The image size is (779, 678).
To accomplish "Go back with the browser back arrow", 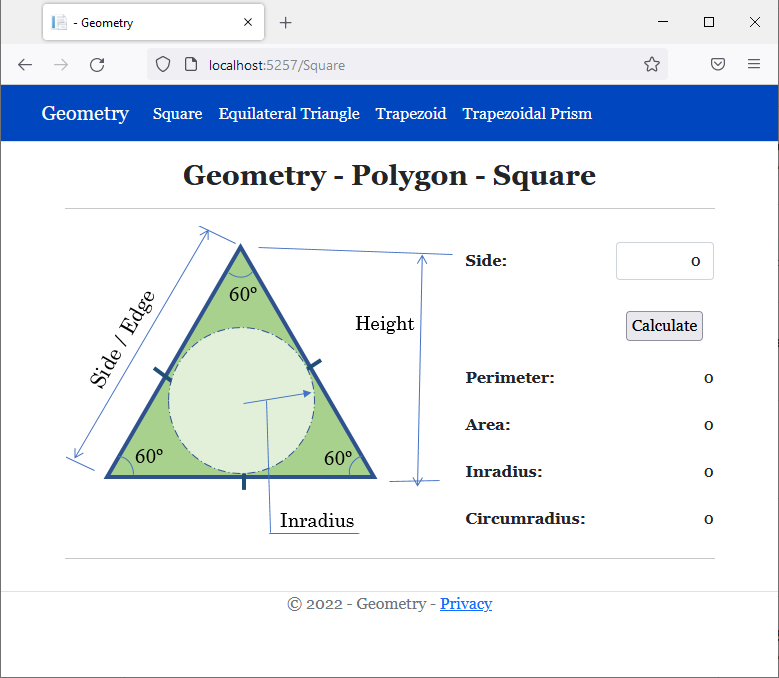I will pos(25,65).
